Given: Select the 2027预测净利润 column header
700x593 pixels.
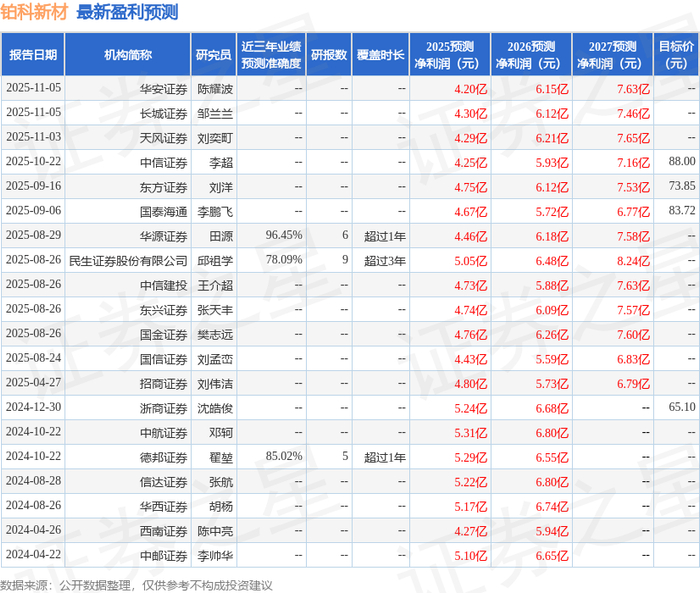Looking at the screenshot, I should point(612,54).
